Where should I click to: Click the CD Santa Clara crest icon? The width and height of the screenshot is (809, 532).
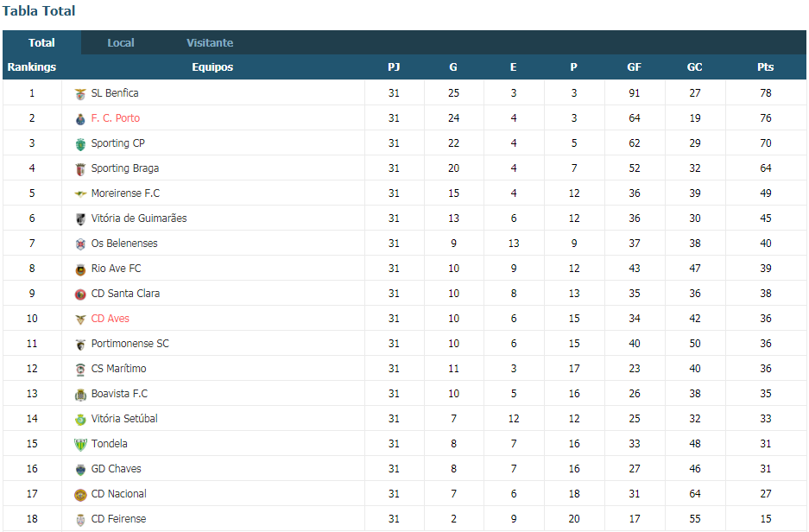click(x=80, y=294)
